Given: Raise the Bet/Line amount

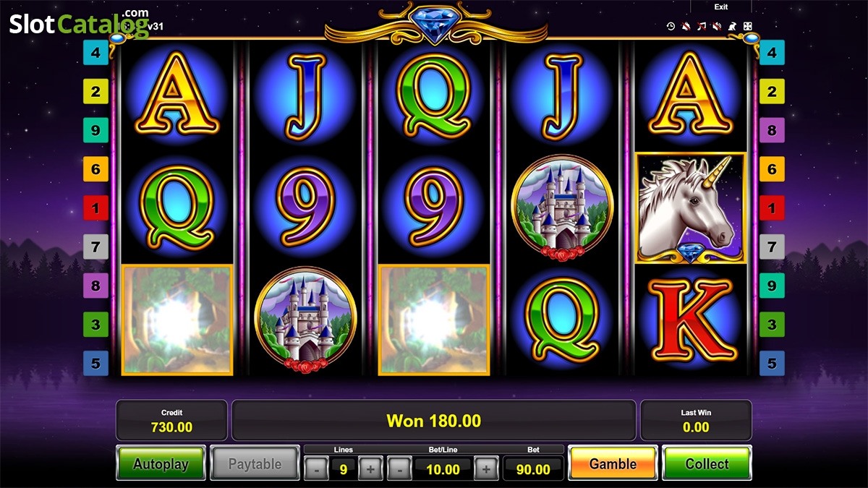Looking at the screenshot, I should tap(486, 469).
